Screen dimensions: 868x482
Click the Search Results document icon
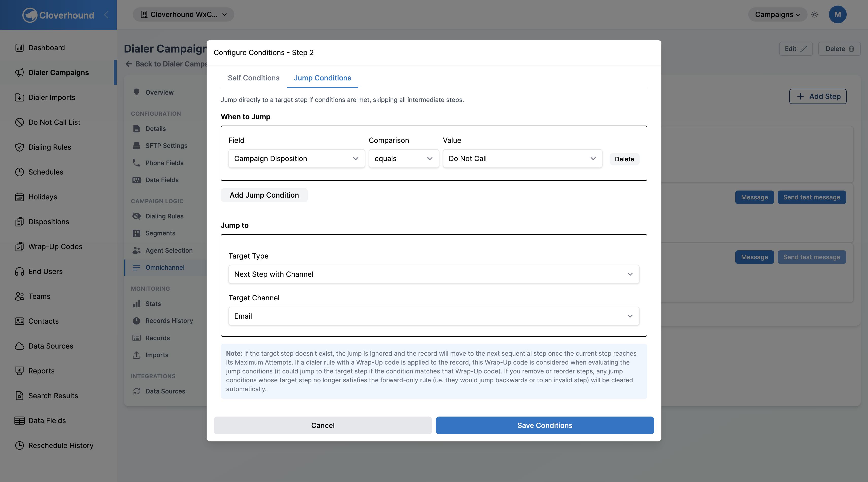[20, 396]
